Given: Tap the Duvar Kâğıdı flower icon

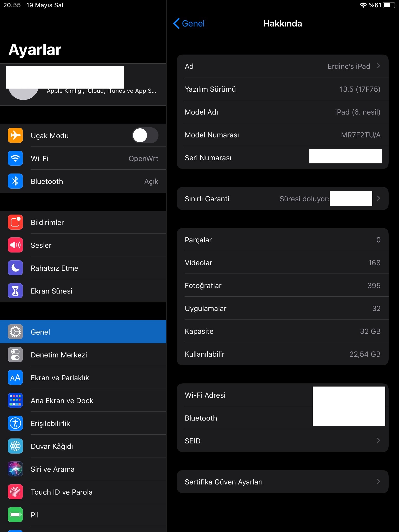Looking at the screenshot, I should click(15, 446).
